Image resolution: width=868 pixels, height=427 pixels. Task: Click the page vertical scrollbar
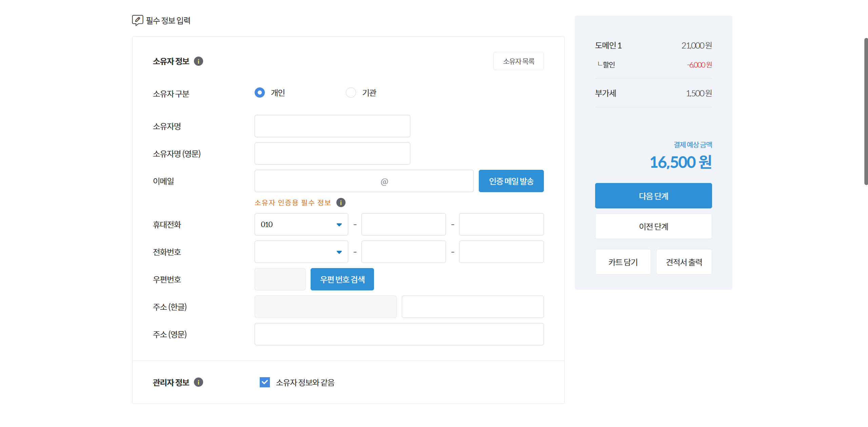tap(866, 112)
